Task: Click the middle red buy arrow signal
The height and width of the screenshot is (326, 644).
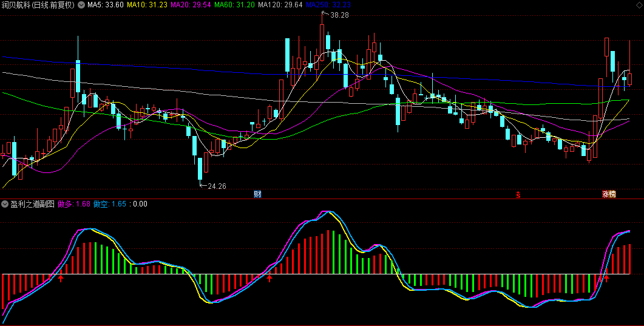Action: pos(269,279)
